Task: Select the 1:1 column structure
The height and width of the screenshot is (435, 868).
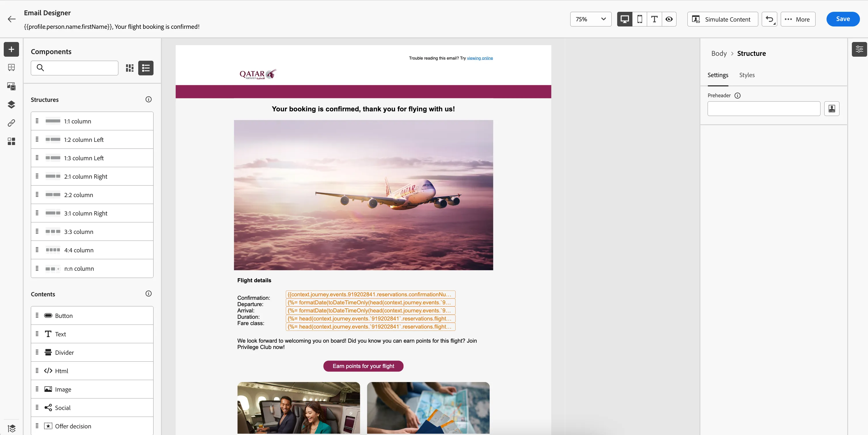Action: (x=92, y=121)
